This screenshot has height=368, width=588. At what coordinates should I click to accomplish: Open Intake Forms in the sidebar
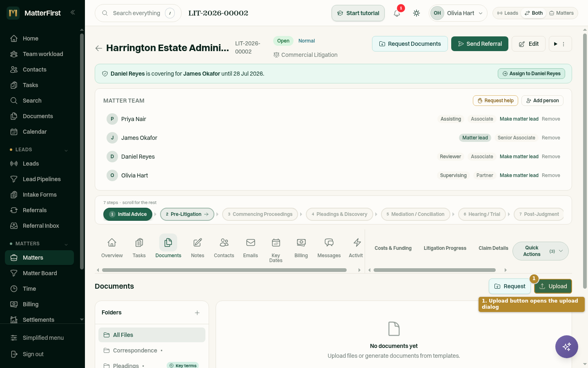pyautogui.click(x=39, y=195)
